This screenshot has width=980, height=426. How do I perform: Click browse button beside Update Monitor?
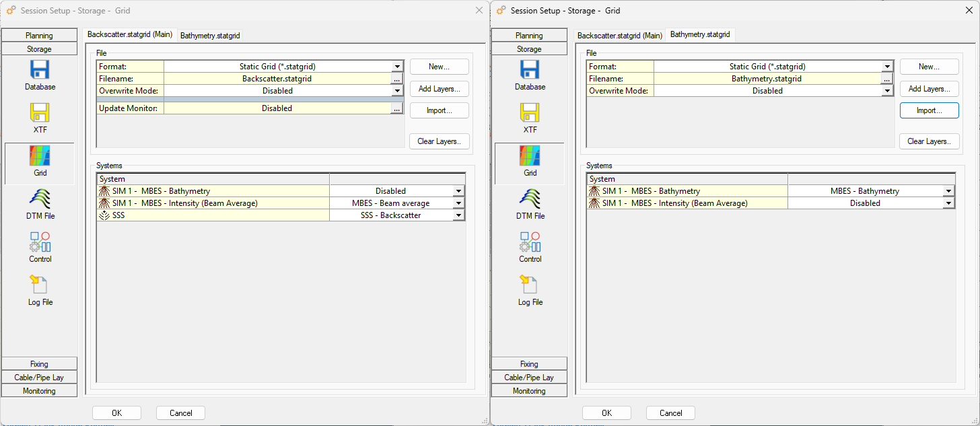coord(397,108)
